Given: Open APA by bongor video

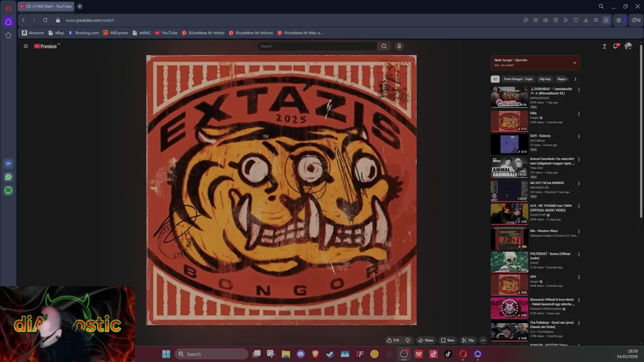Looking at the screenshot, I should pos(509,285).
